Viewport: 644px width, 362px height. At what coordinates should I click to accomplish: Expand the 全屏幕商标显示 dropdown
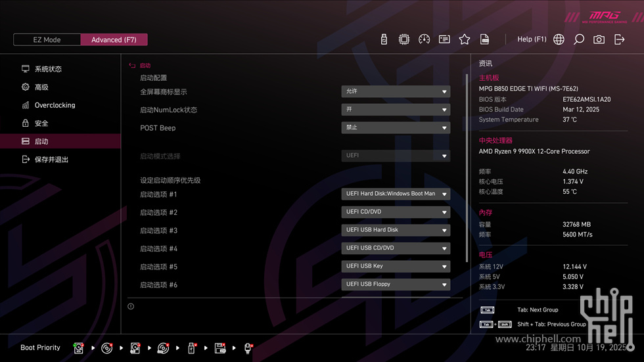point(396,91)
